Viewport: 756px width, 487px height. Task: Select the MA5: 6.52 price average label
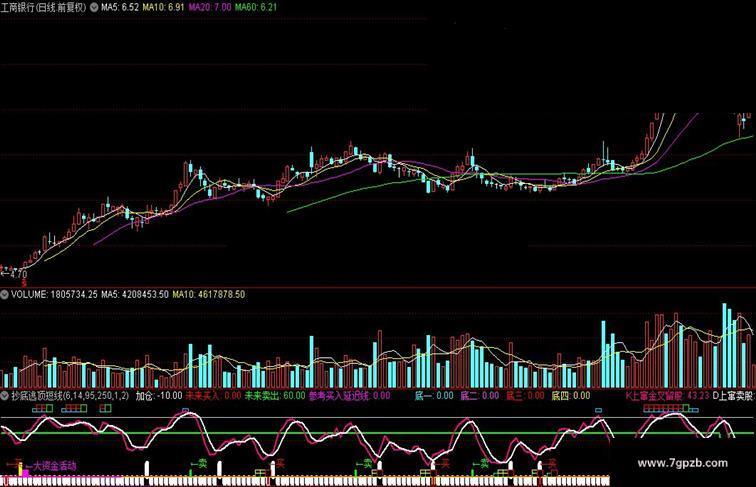click(120, 7)
